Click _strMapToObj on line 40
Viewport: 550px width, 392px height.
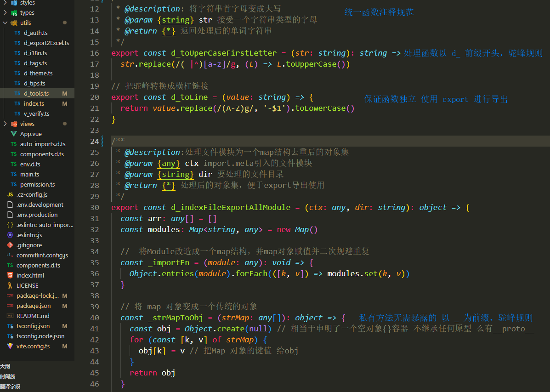(176, 318)
